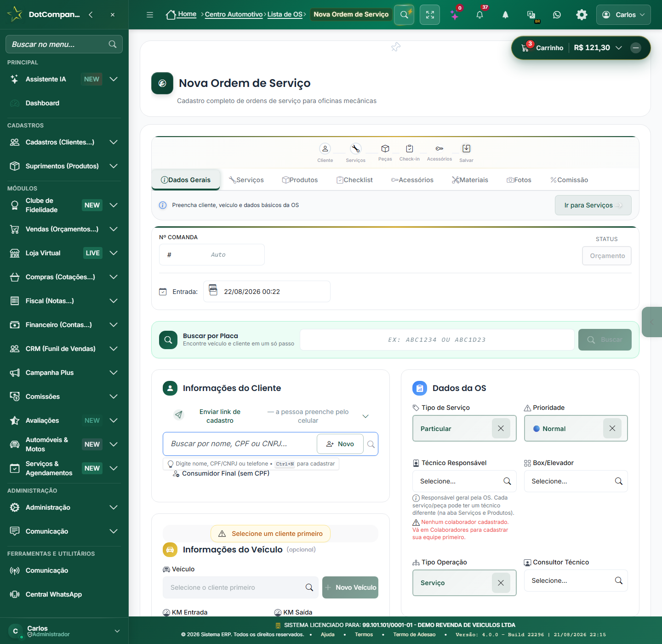Expand Suprimentos (Produtos) in the sidebar
Image resolution: width=662 pixels, height=644 pixels.
[x=114, y=166]
